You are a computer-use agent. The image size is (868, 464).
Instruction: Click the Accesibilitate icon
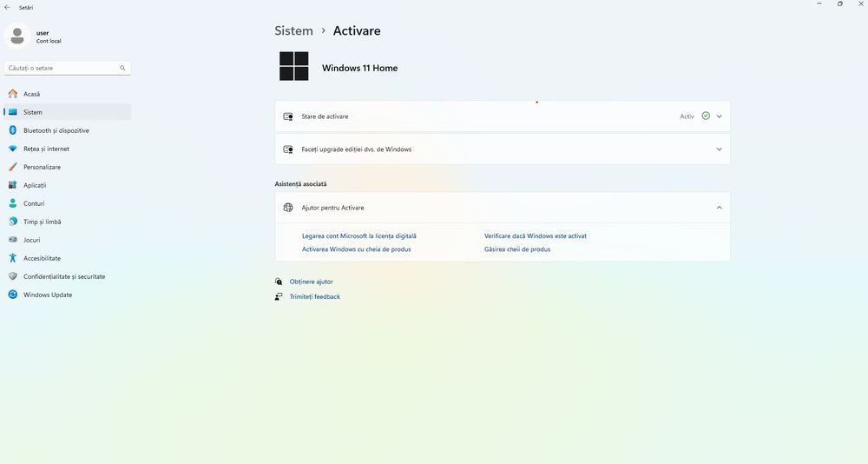[13, 258]
